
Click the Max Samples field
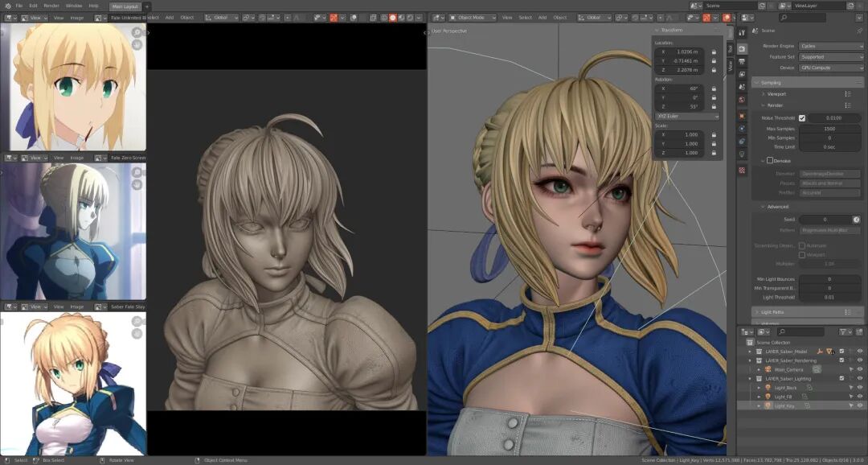coord(829,129)
